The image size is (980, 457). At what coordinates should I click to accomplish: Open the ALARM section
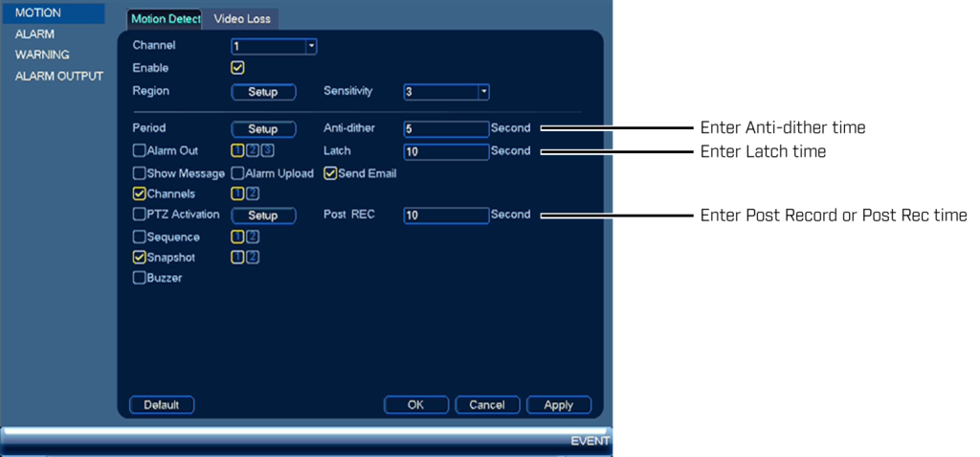(34, 34)
